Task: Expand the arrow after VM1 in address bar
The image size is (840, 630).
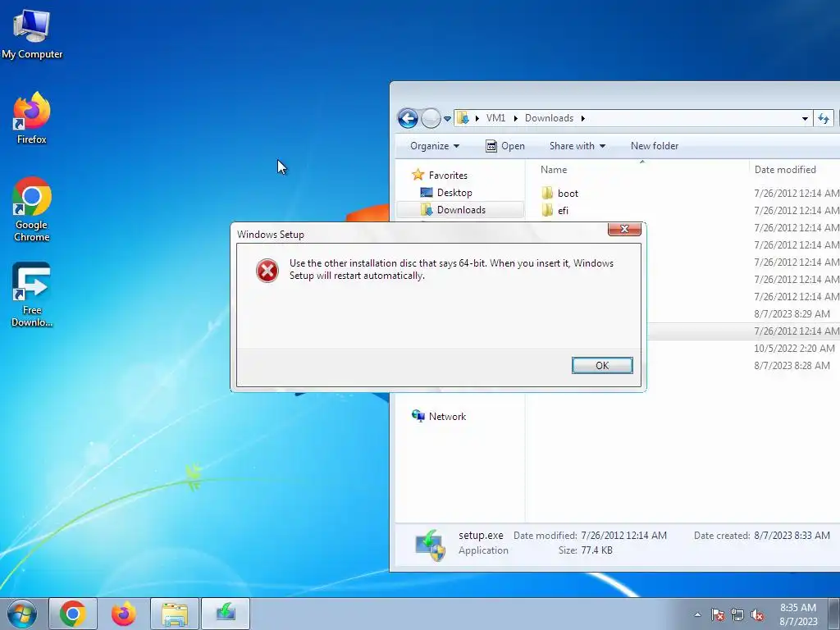Action: point(515,118)
